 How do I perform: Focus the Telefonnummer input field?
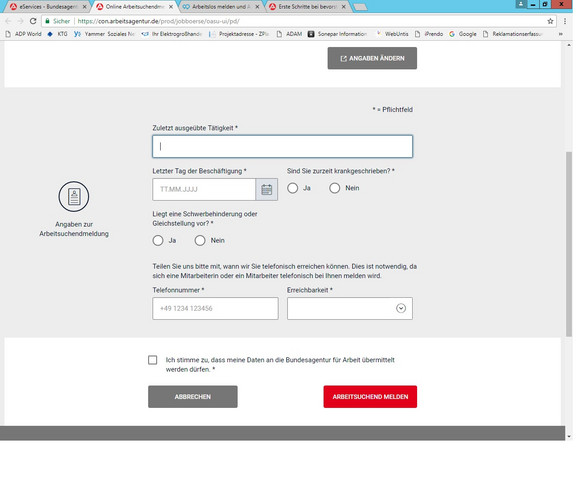click(x=215, y=308)
